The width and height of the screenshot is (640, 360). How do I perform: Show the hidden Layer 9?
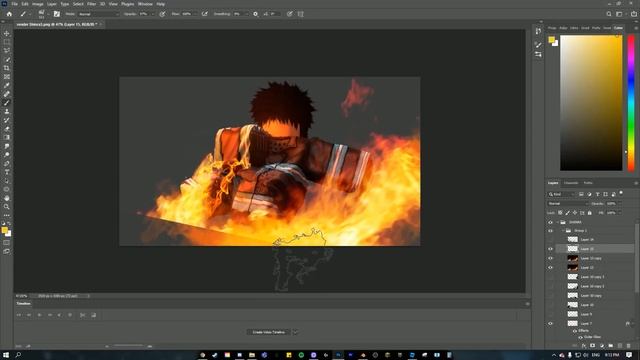click(x=550, y=314)
